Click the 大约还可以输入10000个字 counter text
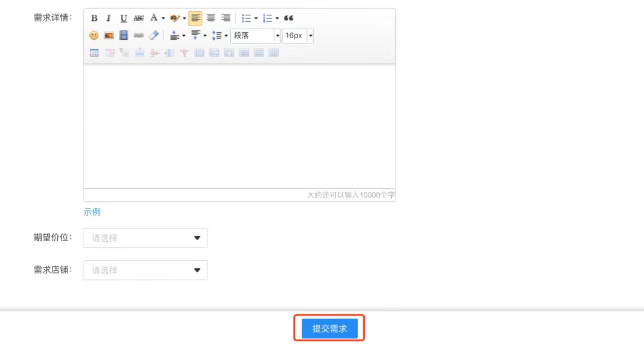 351,195
